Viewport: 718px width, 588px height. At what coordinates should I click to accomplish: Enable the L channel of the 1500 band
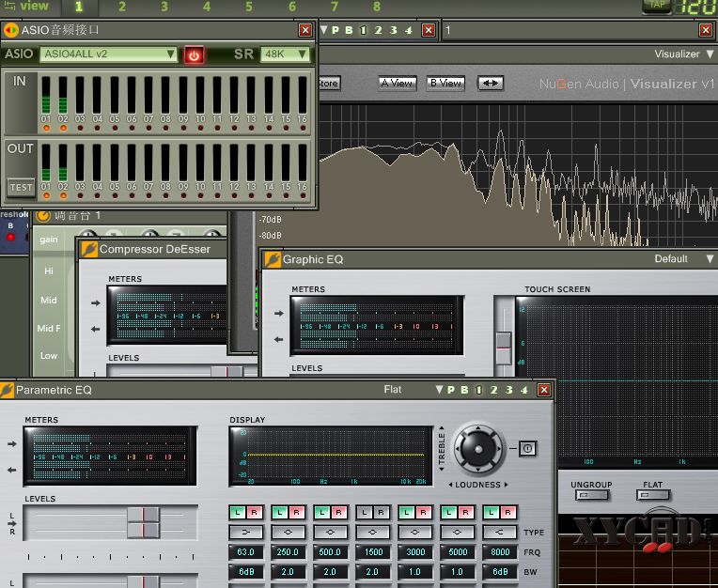point(364,513)
